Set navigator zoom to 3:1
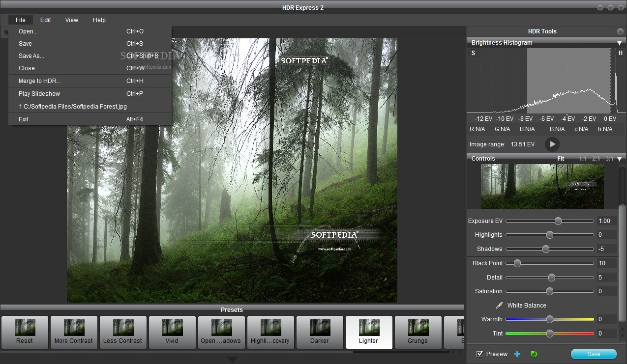The image size is (627, 364). tap(609, 159)
